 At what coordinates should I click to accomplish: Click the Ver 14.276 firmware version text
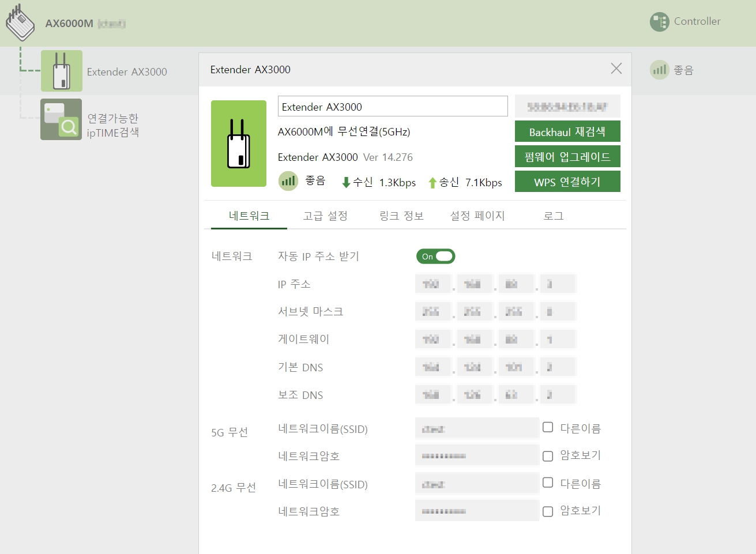pos(388,157)
